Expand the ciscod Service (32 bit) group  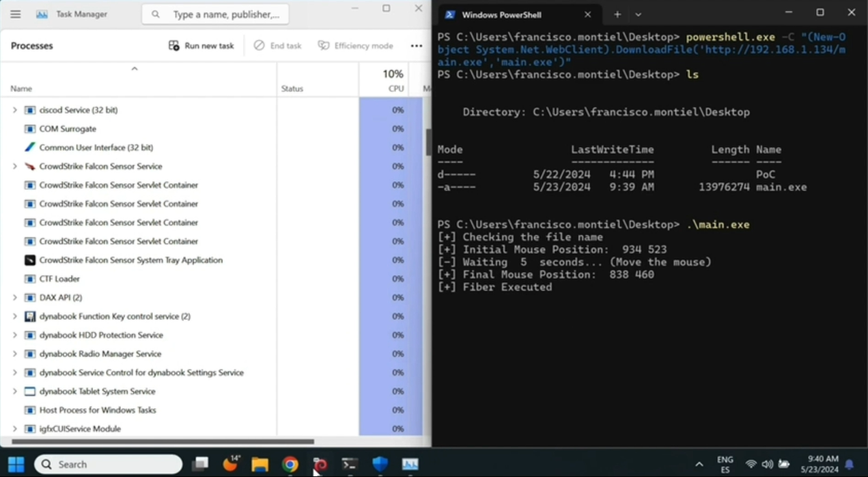pos(14,110)
